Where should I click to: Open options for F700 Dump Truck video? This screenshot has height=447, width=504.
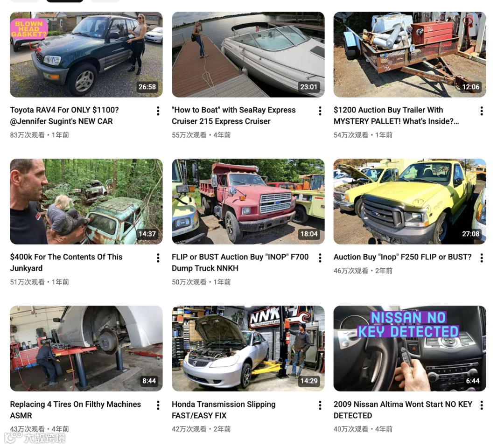pyautogui.click(x=320, y=258)
